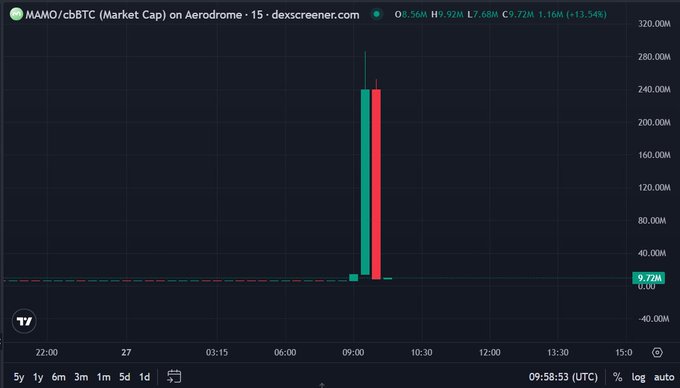Click the 13:30 time axis label
680x388 pixels.
point(557,352)
